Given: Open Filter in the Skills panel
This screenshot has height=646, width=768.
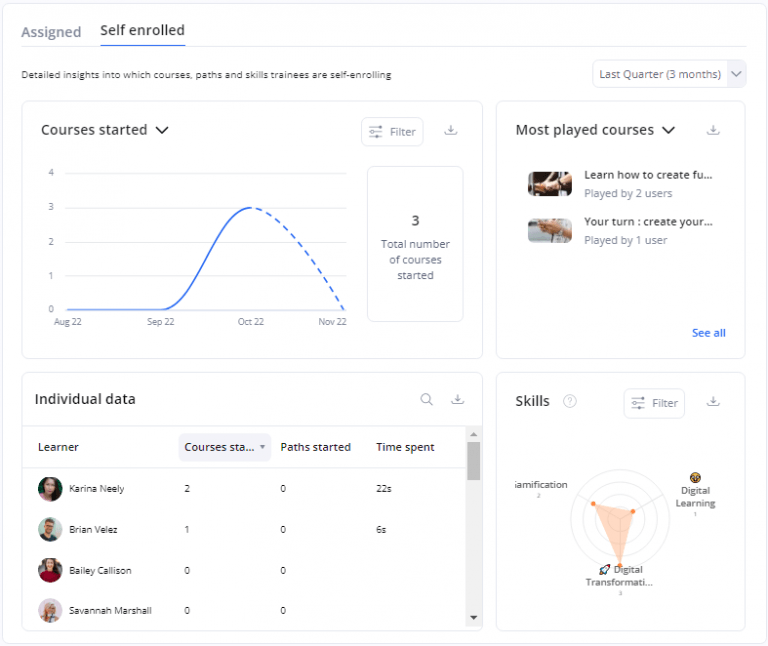Looking at the screenshot, I should (x=654, y=403).
